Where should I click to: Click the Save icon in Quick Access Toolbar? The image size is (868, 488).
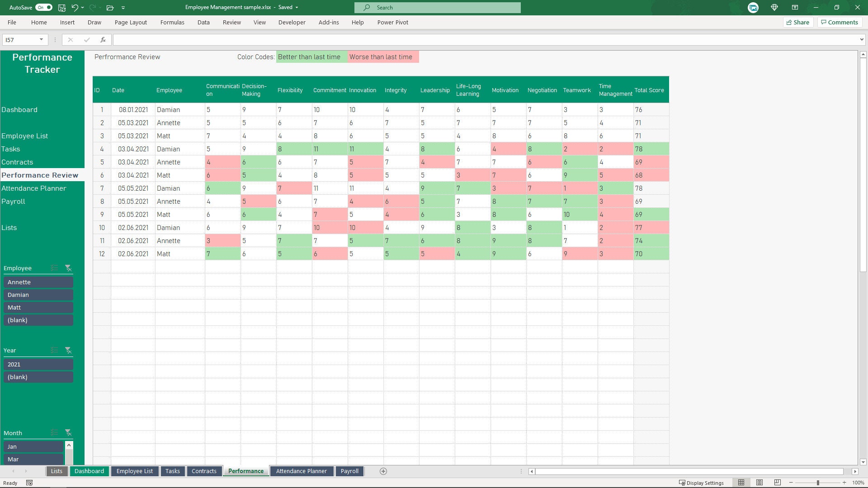tap(61, 7)
